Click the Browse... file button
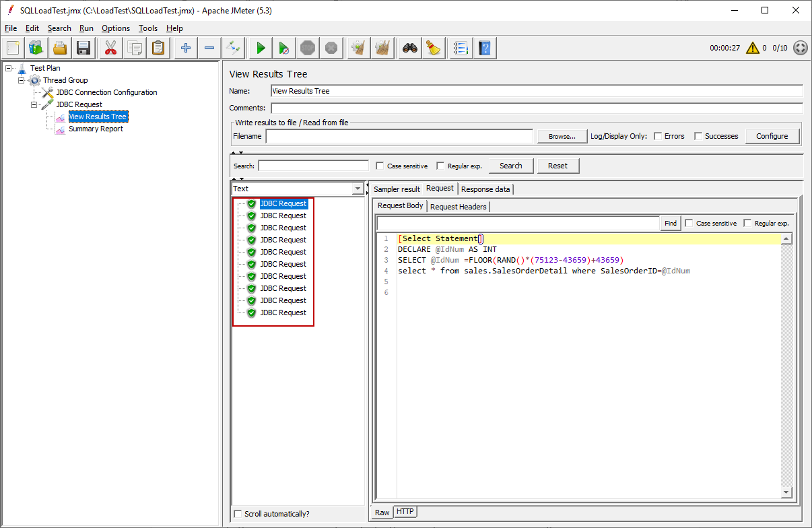This screenshot has width=812, height=528. (562, 136)
